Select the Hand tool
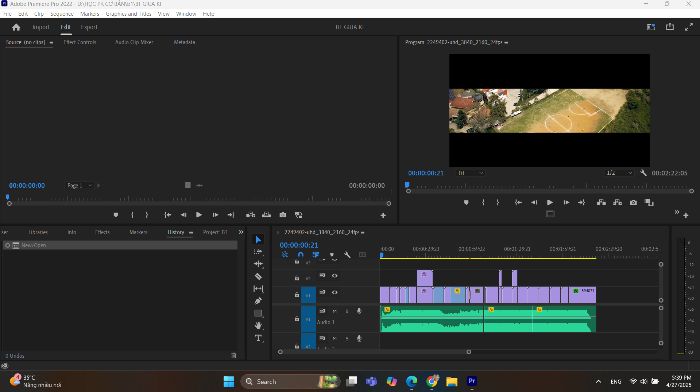Image resolution: width=700 pixels, height=392 pixels. (258, 326)
